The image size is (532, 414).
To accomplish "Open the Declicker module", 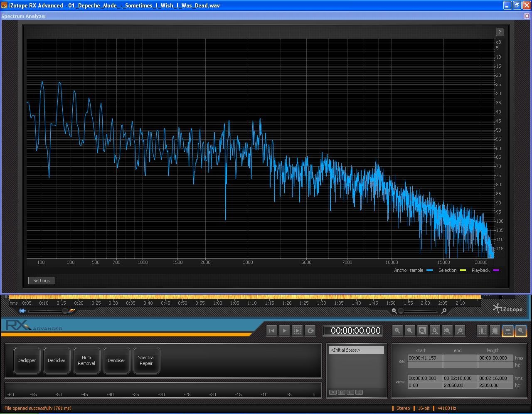I will [57, 360].
